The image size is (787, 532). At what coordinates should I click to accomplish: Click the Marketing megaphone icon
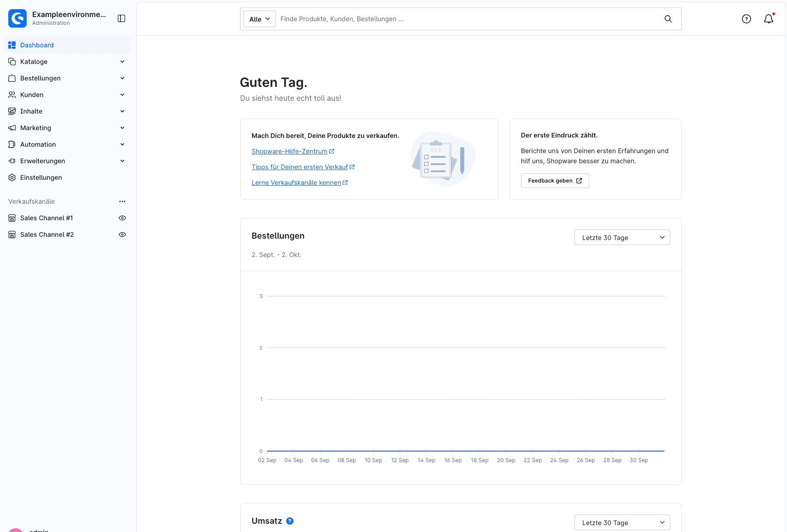[x=12, y=128]
